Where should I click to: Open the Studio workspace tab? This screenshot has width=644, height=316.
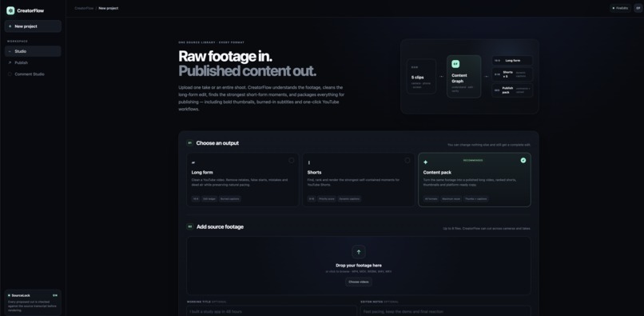click(x=33, y=51)
